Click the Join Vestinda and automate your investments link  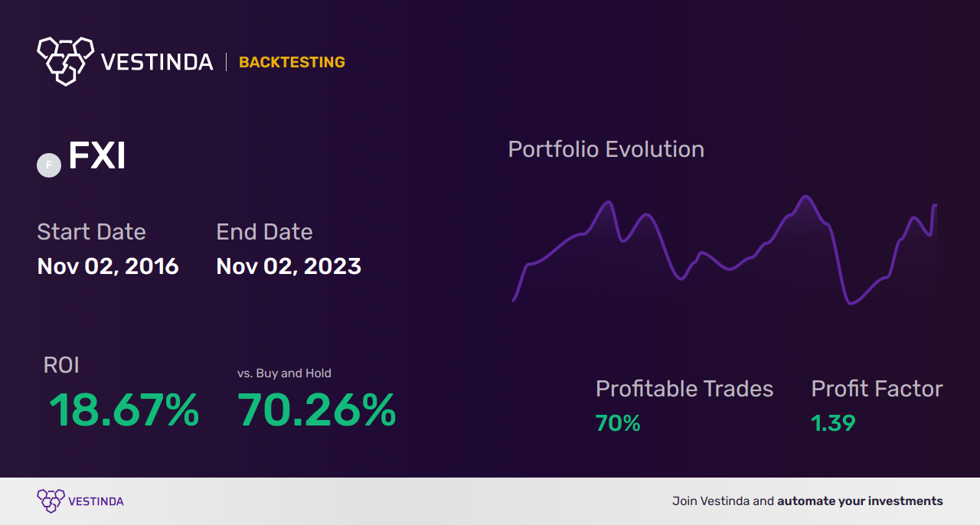pos(808,501)
